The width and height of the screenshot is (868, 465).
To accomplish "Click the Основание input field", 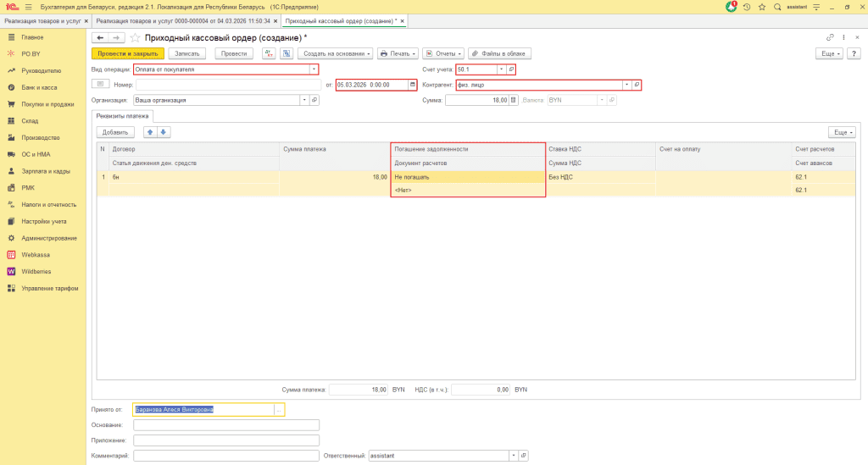I will [226, 425].
